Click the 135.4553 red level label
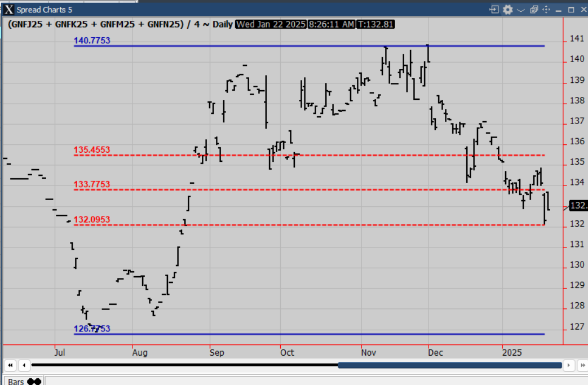The height and width of the screenshot is (385, 588). tap(92, 150)
